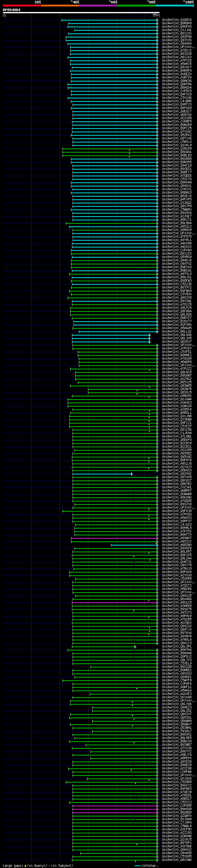Click the green ~80% legend color segment
Viewport: 197px width, 868px height.
pyautogui.click(x=137, y=6)
